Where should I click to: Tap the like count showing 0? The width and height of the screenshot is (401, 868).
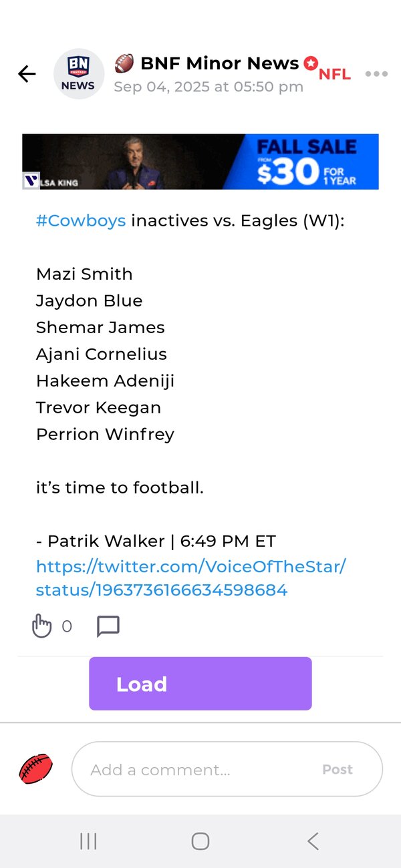point(67,626)
